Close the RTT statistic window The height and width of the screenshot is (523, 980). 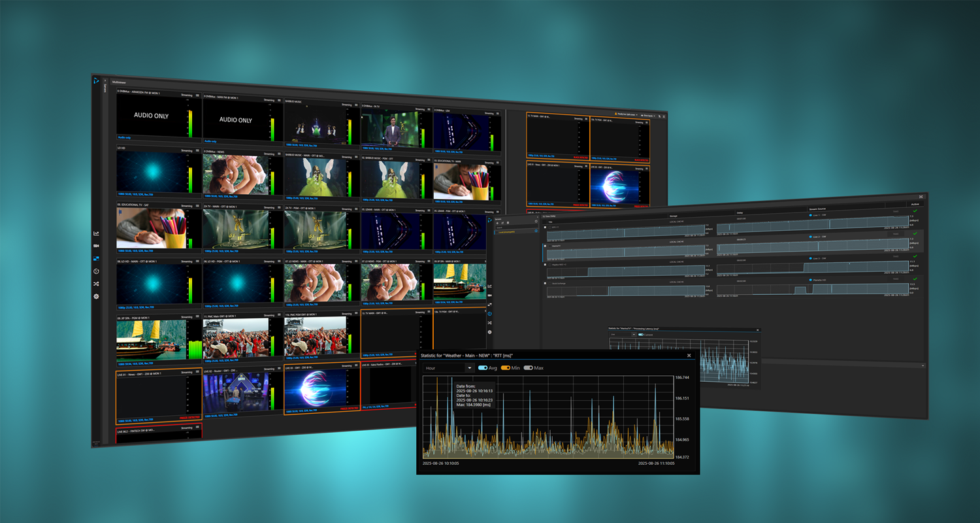point(689,356)
